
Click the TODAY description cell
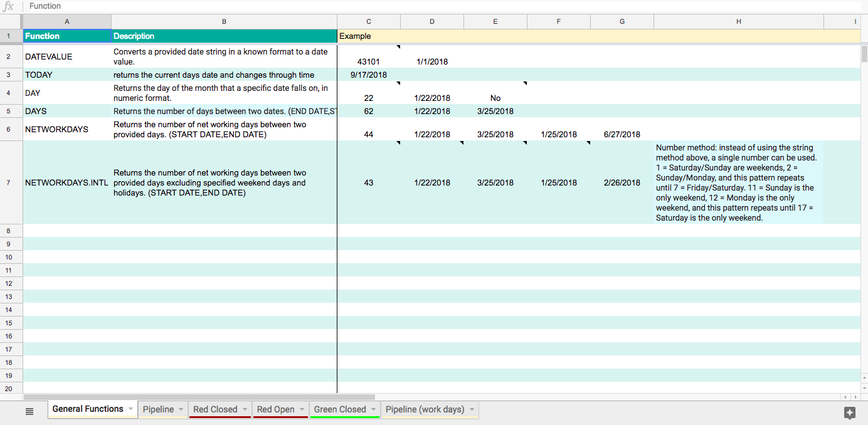224,75
